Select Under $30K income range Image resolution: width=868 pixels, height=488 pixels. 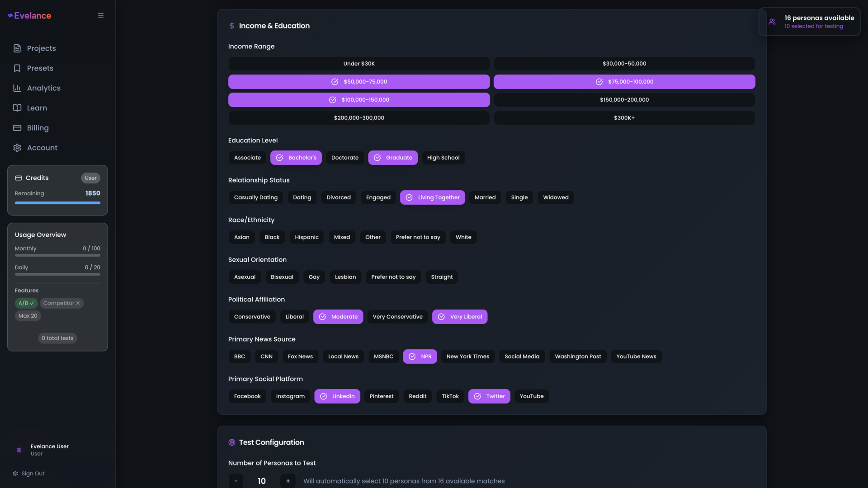coord(359,64)
